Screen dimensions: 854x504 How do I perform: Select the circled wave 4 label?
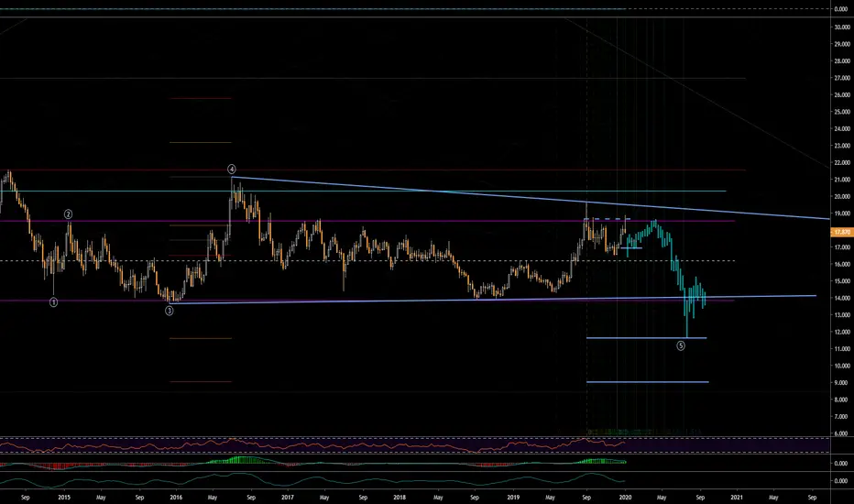(x=232, y=169)
